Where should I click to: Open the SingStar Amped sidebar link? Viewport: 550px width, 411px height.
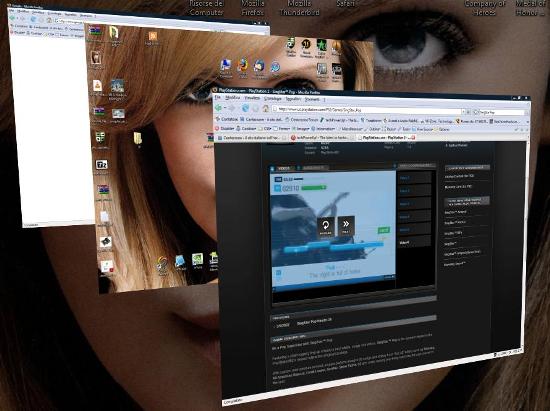tap(455, 212)
